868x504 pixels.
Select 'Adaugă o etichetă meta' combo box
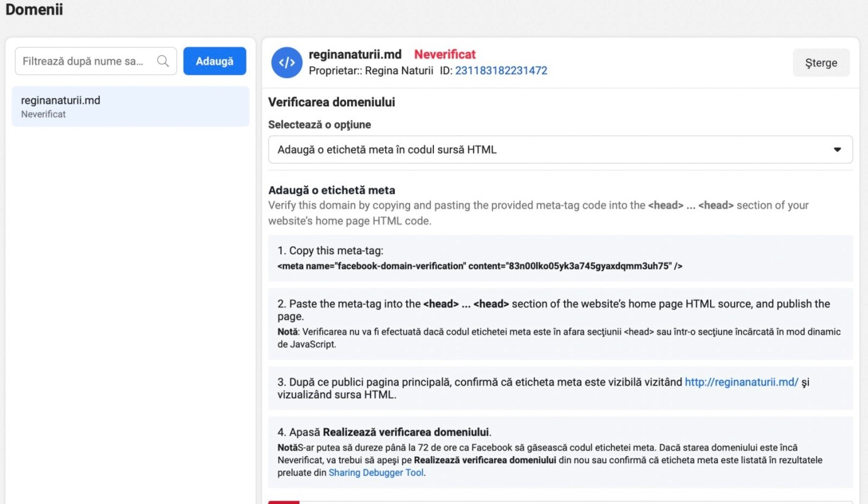pyautogui.click(x=560, y=150)
